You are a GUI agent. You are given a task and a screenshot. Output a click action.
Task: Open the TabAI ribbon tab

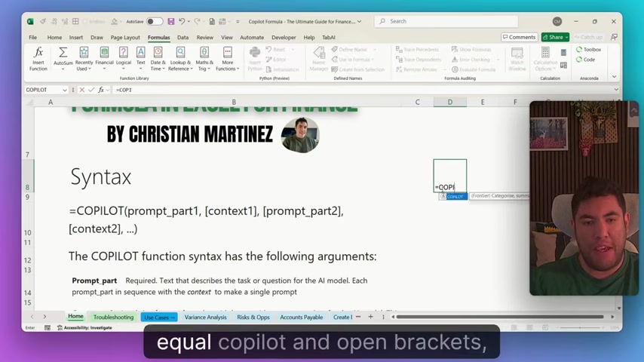329,38
